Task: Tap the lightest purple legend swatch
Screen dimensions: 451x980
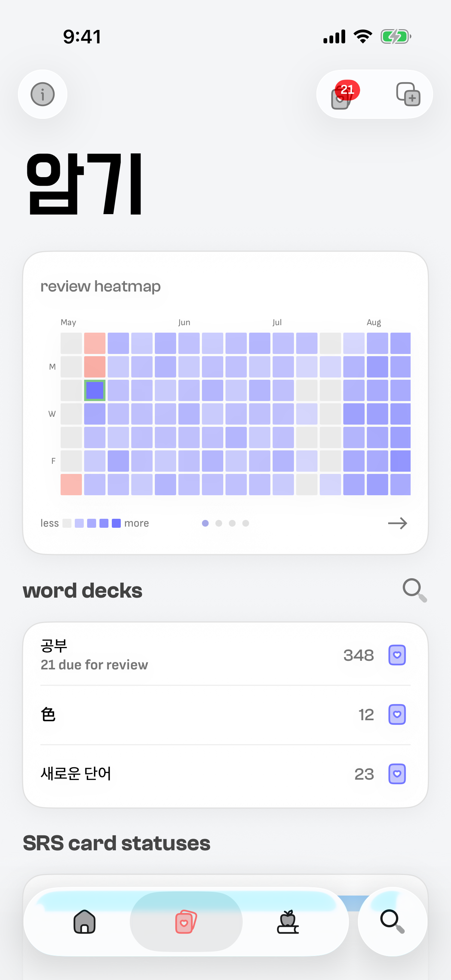Action: [x=79, y=523]
